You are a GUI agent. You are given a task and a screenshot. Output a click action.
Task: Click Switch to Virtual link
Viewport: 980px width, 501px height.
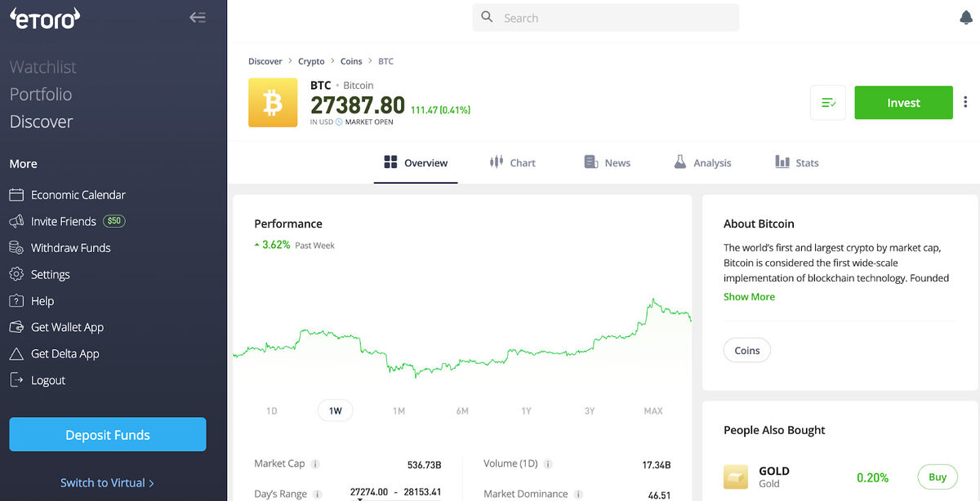click(x=107, y=483)
